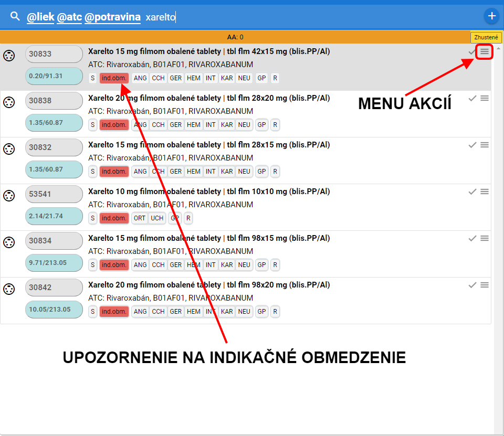Screen dimensions: 504x436
Task: Click code badge 53541
Action: (54, 194)
